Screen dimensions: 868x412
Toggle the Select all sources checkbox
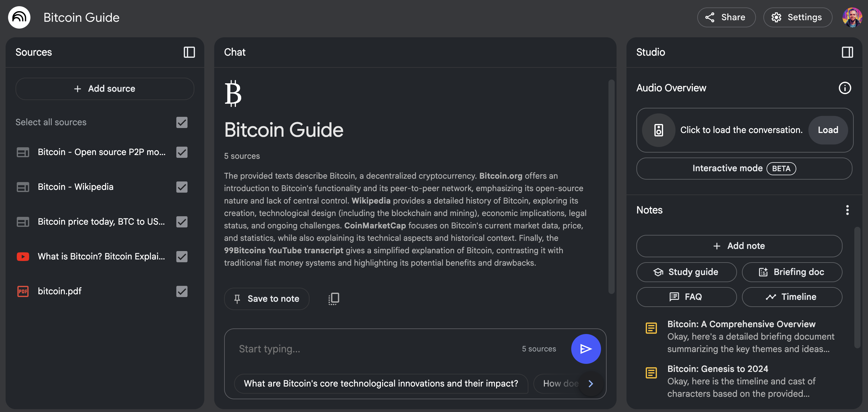[x=182, y=123]
